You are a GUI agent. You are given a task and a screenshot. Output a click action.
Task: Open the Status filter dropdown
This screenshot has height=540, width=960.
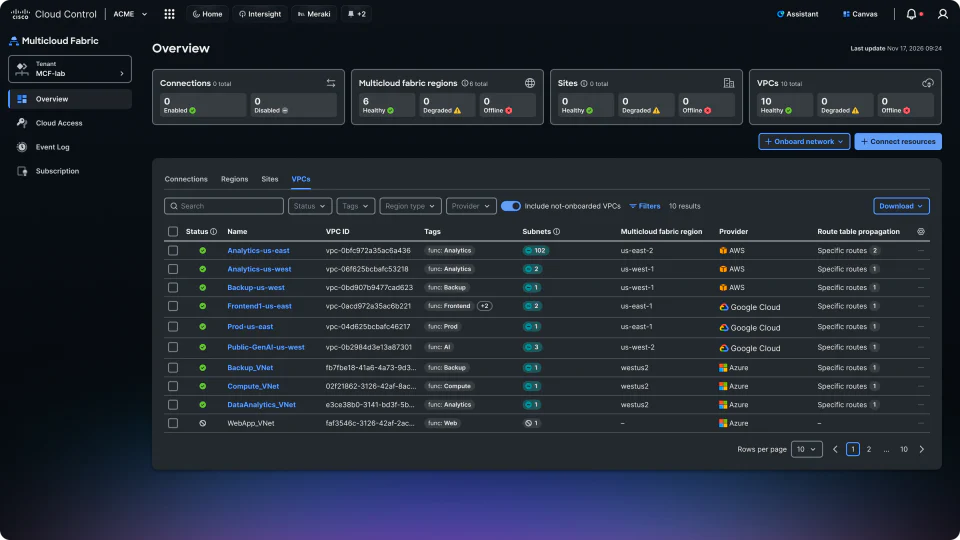tap(310, 206)
